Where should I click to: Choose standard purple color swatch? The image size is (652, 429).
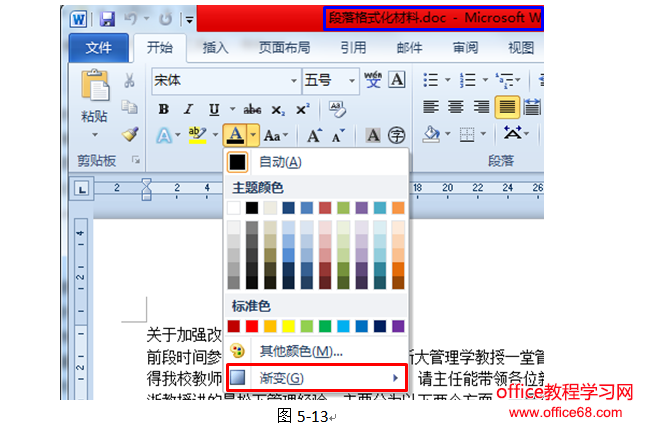coord(398,326)
